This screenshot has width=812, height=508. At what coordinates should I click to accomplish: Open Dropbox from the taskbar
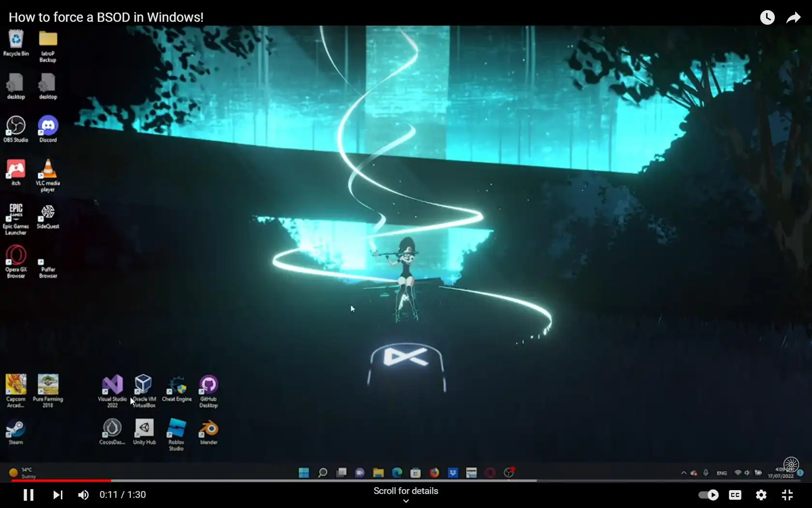coord(452,473)
